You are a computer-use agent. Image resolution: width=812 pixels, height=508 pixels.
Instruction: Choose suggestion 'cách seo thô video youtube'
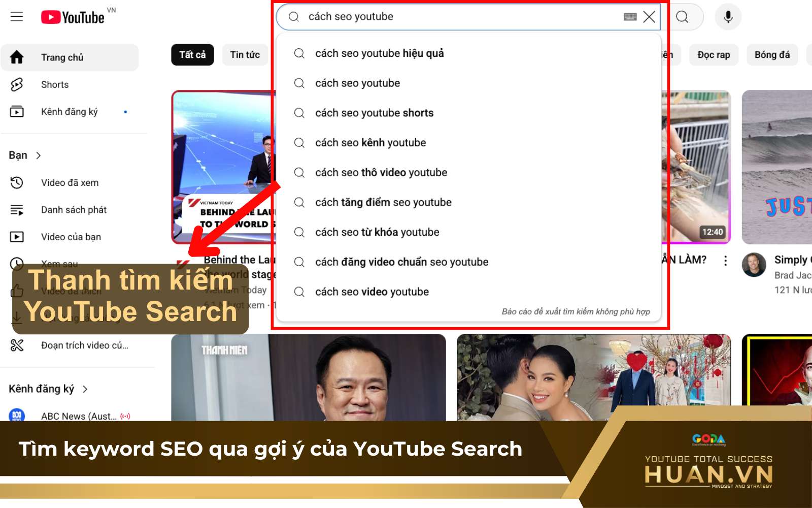coord(468,173)
